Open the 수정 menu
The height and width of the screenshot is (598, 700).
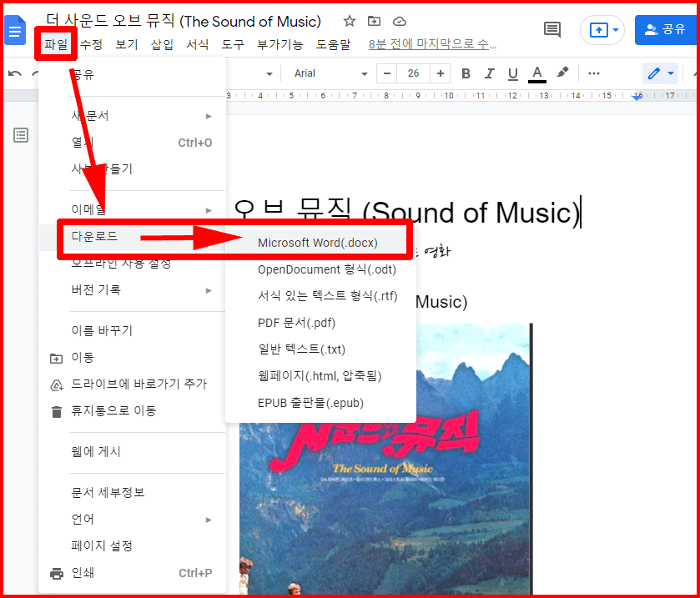click(91, 44)
